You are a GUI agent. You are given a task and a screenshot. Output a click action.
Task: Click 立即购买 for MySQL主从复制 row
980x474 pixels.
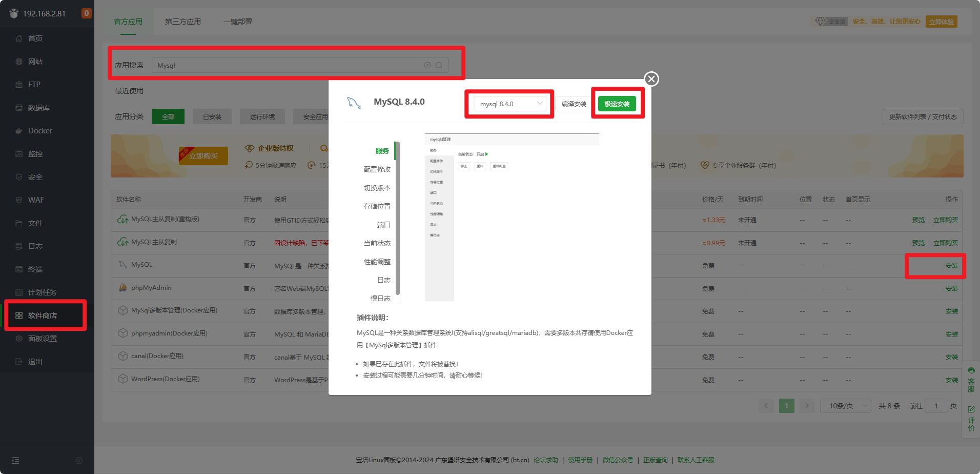pos(946,243)
